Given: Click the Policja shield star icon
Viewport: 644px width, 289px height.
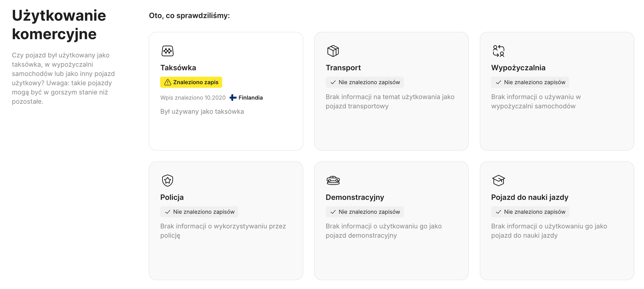Looking at the screenshot, I should coord(167,180).
